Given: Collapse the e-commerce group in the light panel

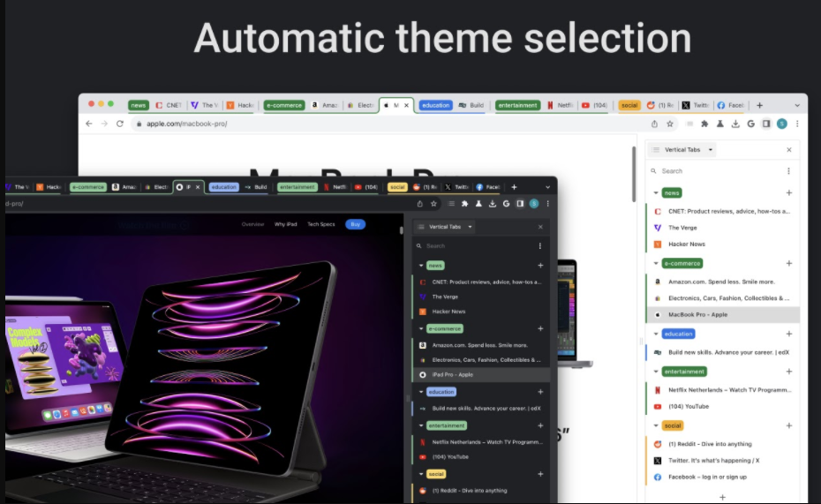Looking at the screenshot, I should pos(656,263).
